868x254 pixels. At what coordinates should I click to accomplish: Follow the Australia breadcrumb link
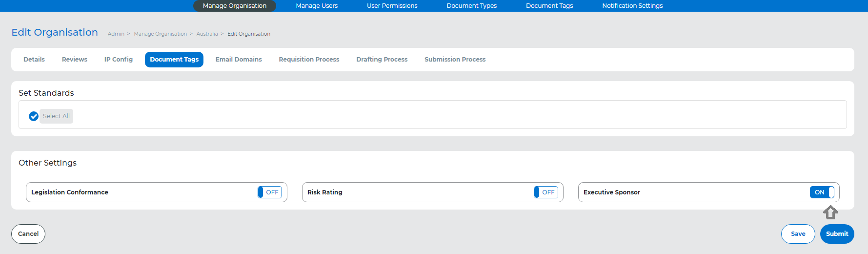207,34
